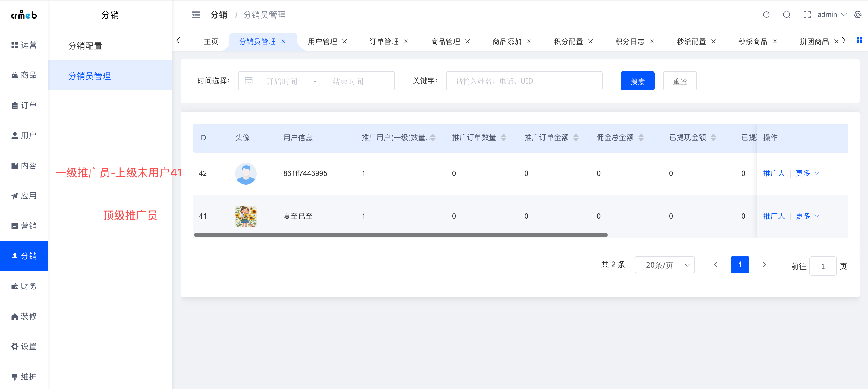Click 推广人 link for user 夏至已至

(x=774, y=216)
